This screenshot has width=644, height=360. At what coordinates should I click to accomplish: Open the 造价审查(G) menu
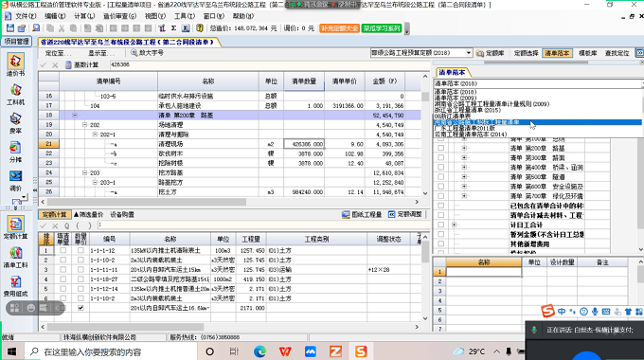[119, 16]
